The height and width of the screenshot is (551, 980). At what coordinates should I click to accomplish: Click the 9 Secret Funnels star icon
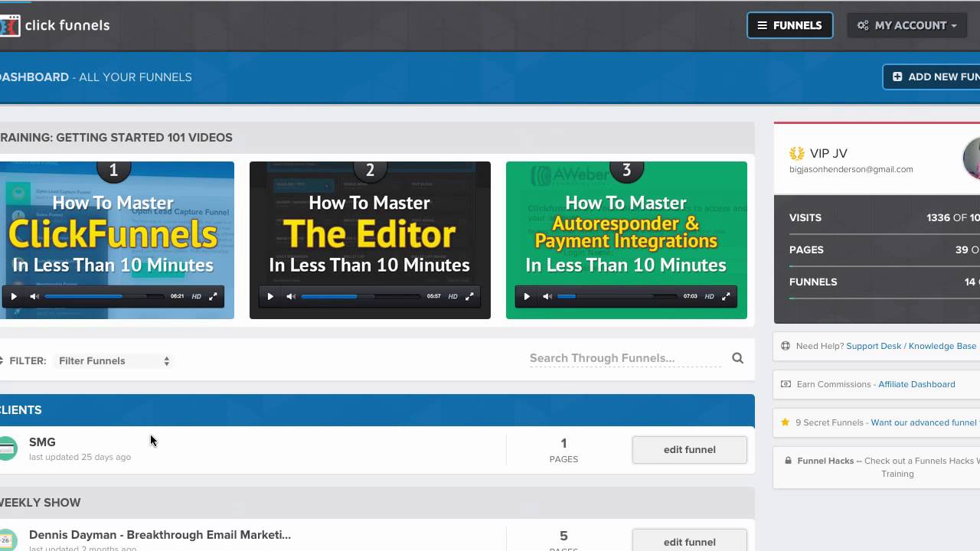click(786, 422)
